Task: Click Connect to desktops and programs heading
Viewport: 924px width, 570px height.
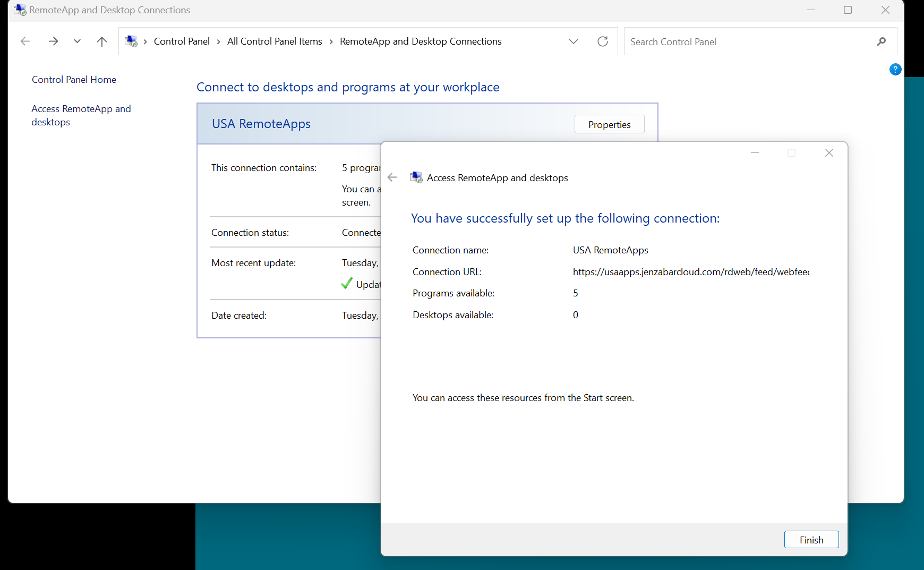Action: [348, 87]
